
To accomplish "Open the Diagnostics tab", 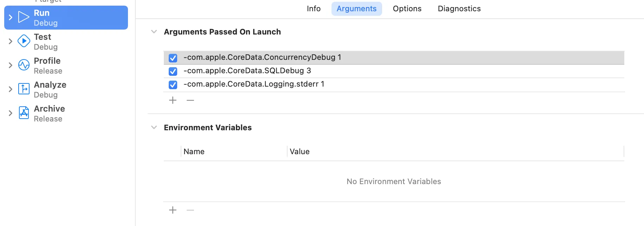I will 459,9.
